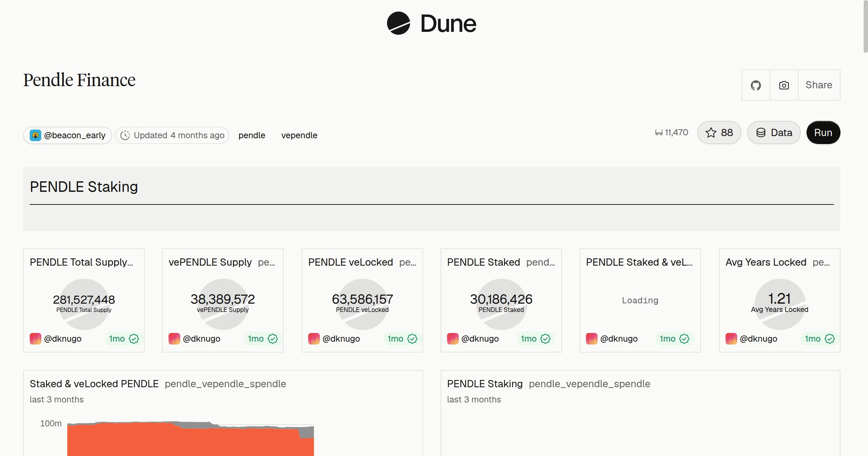This screenshot has height=456, width=868.
Task: Click the vePENDLE Supply card title
Action: (x=210, y=262)
